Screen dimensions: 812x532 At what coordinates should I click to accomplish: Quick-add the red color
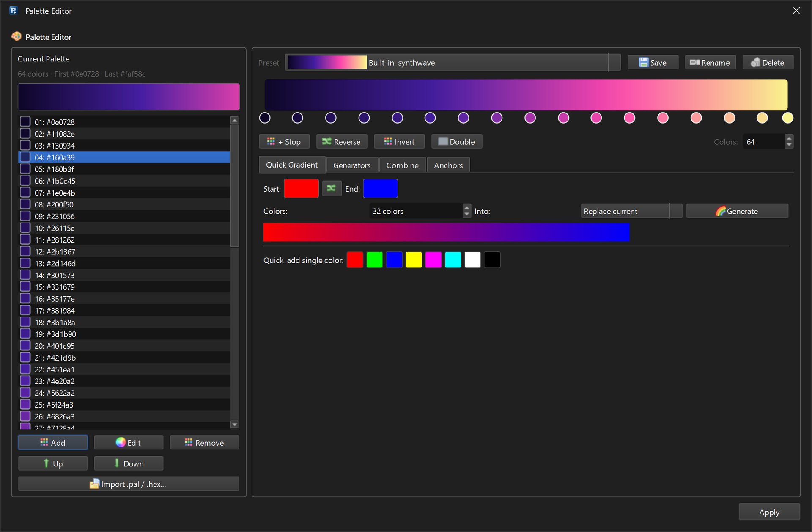click(355, 260)
